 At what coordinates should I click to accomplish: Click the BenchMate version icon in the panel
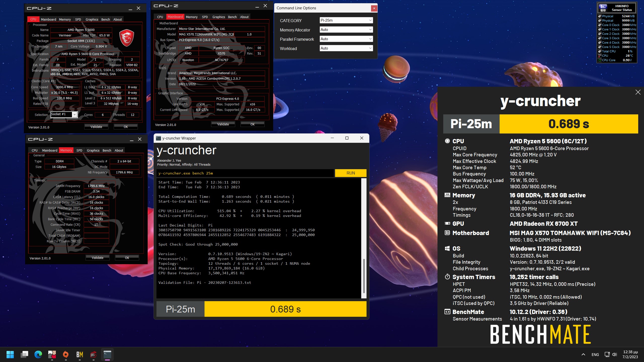point(447,312)
